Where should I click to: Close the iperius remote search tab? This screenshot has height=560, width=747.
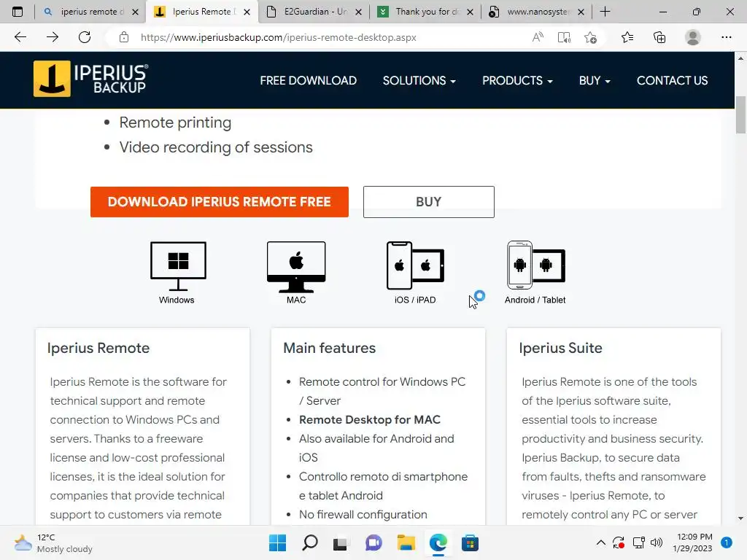(135, 12)
